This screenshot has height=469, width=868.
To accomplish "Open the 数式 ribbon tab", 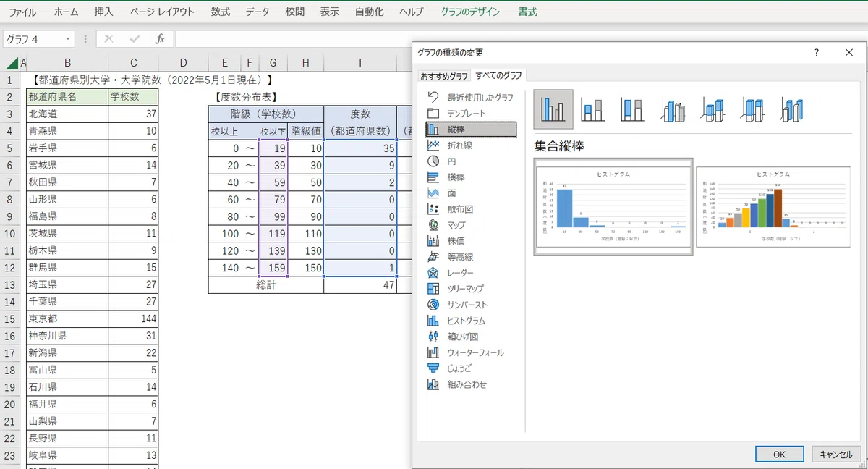I will tap(221, 12).
